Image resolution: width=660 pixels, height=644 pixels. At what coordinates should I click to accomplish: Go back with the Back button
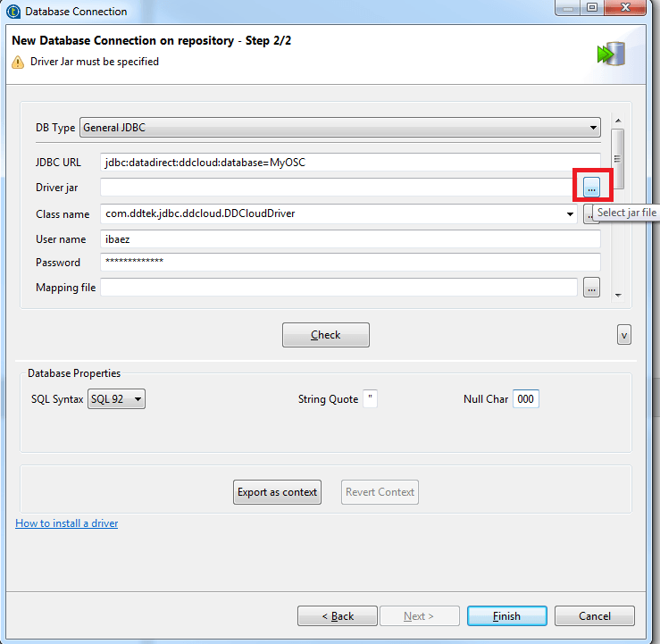coord(338,616)
